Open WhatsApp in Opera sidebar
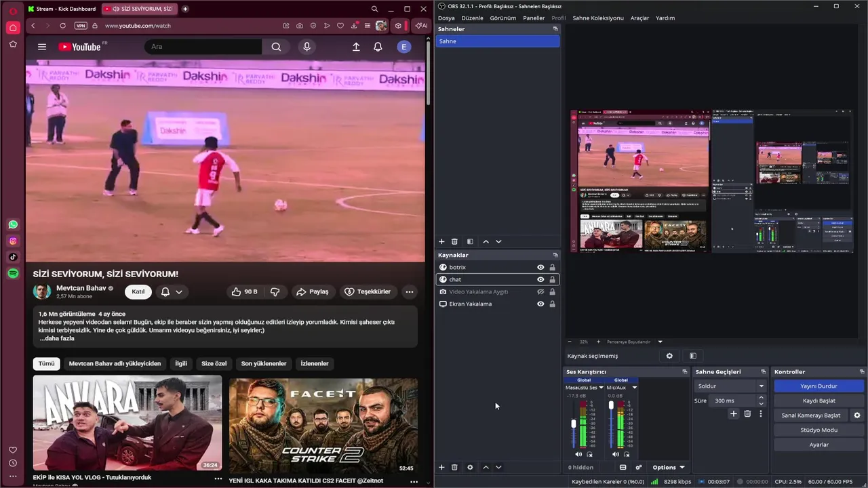Screen dimensions: 868x488 pos(13,224)
